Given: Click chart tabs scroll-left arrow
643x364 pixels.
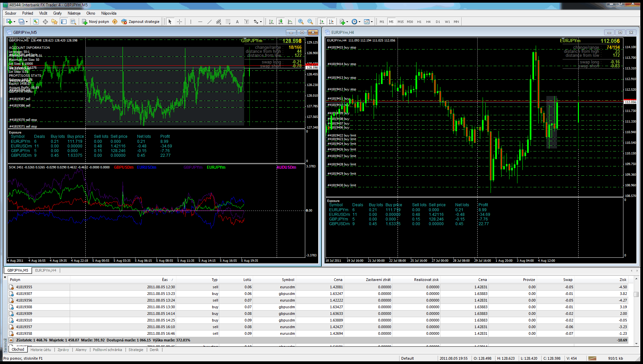Looking at the screenshot, I should (632, 271).
